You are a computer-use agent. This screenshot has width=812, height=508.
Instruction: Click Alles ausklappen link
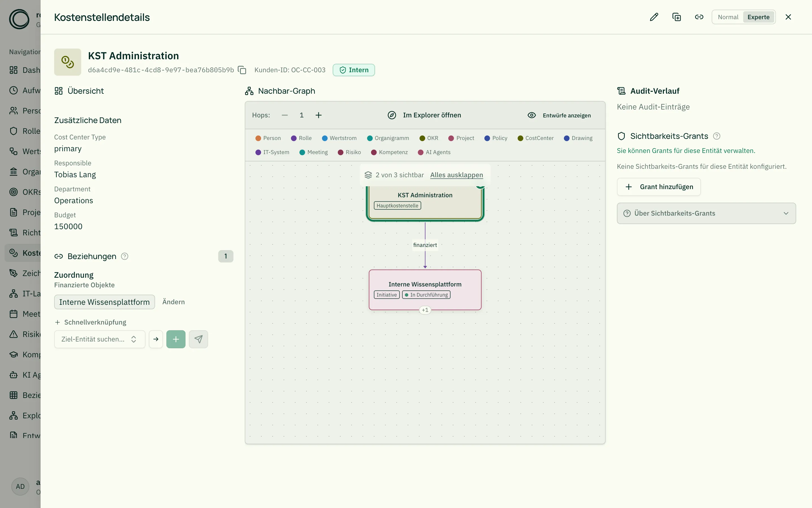click(x=456, y=175)
